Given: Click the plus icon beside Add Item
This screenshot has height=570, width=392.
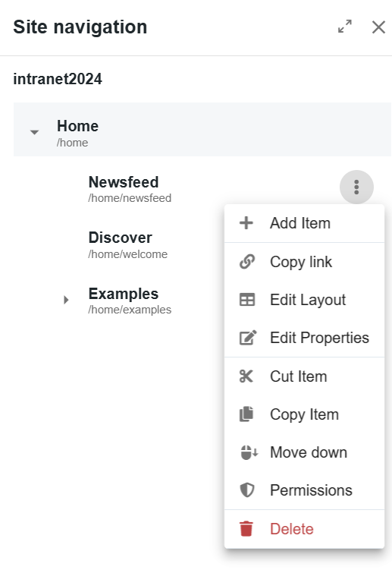Looking at the screenshot, I should pos(246,223).
